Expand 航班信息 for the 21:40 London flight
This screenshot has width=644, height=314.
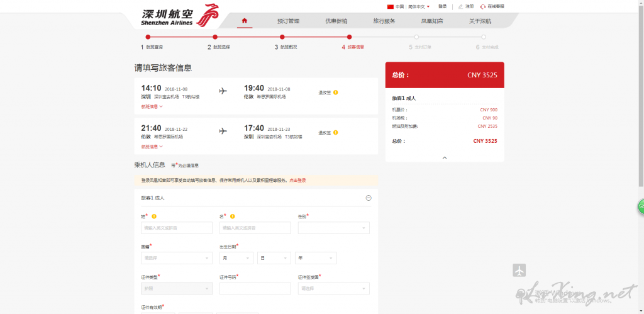152,147
